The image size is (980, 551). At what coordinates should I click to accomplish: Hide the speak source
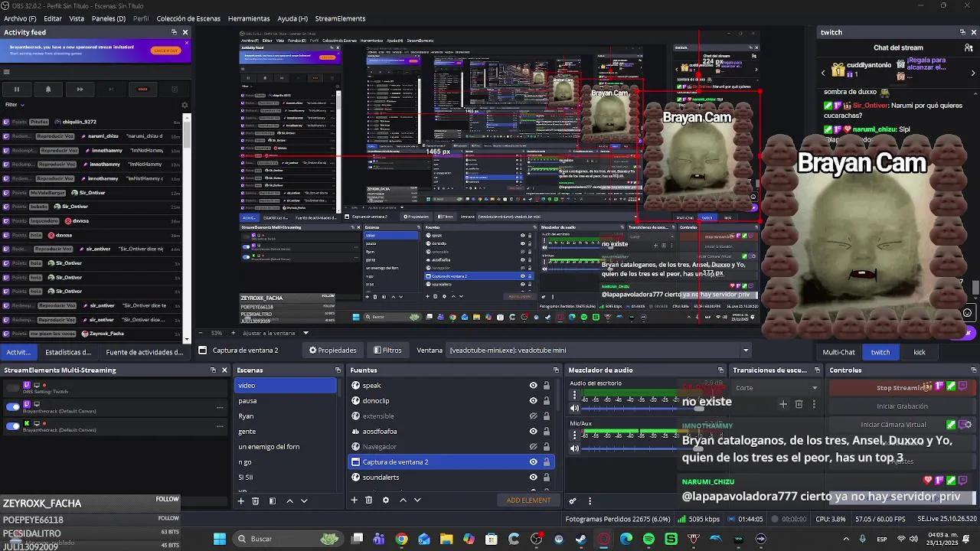(533, 386)
